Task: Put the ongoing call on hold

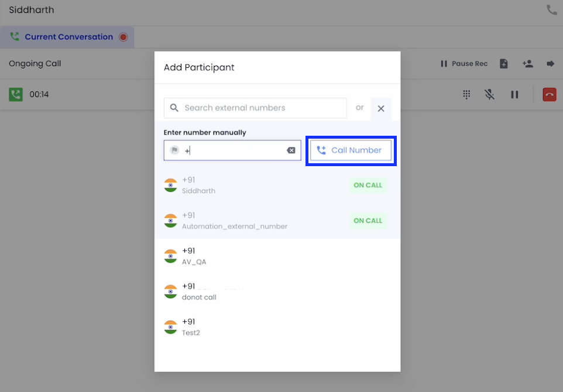Action: (514, 94)
